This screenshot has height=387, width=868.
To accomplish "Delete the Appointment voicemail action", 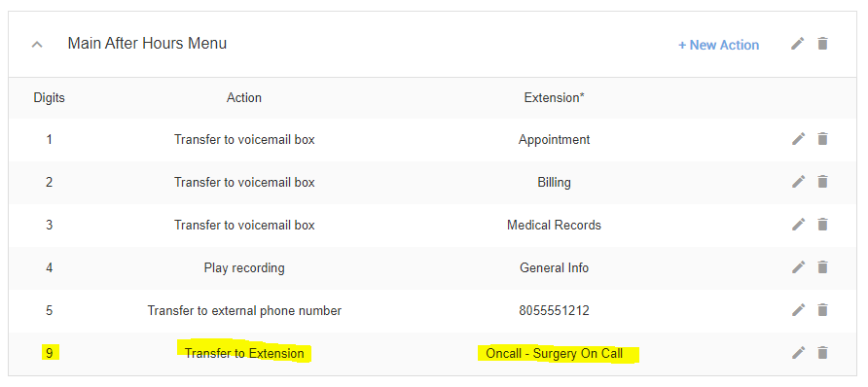I will click(822, 139).
